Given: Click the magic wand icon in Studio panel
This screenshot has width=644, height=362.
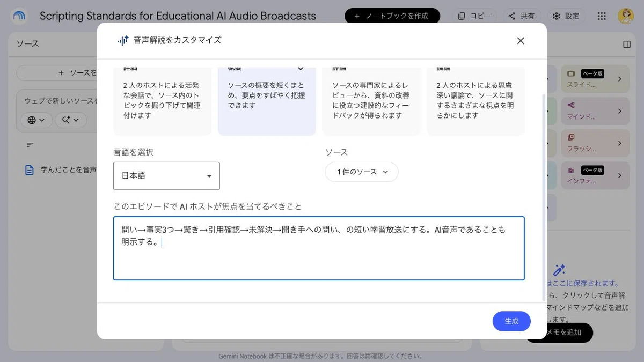Looking at the screenshot, I should click(559, 270).
